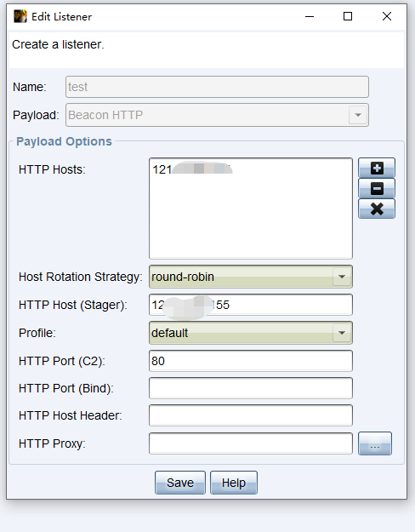Click the HTTP Port (Bind) field
This screenshot has width=415, height=532.
tap(251, 388)
